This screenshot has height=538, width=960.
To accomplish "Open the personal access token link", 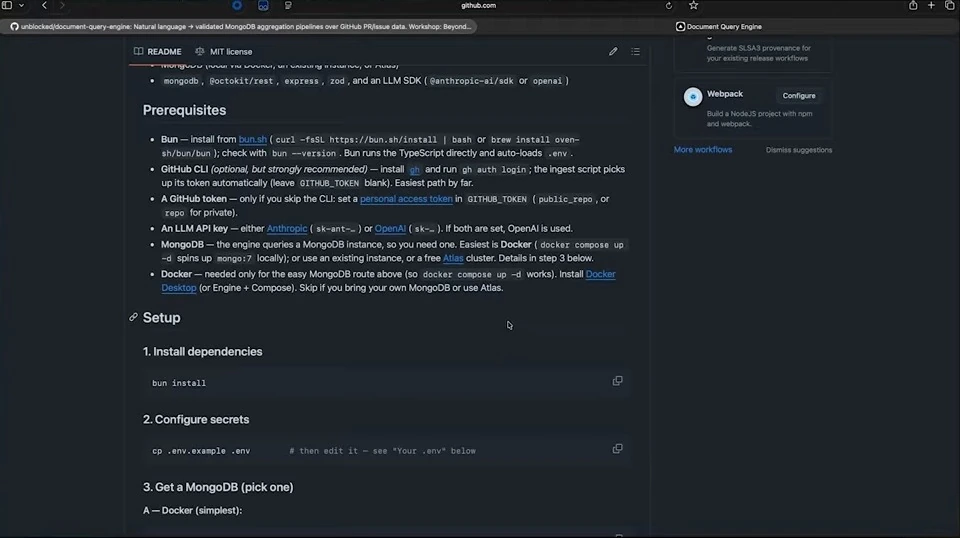I will pos(406,198).
